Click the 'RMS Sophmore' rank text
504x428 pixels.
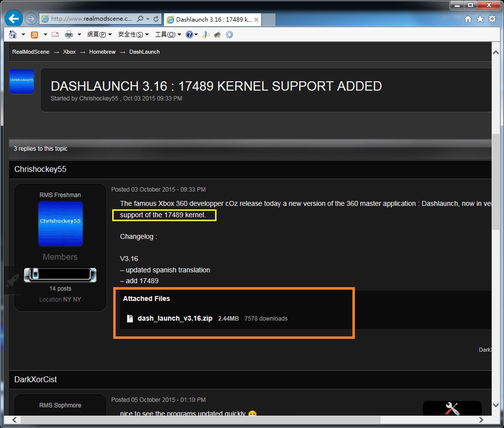(x=60, y=405)
